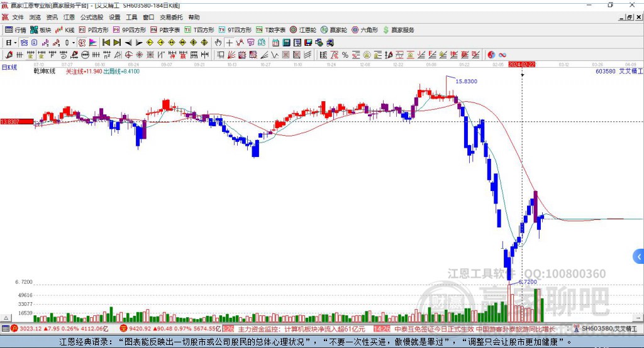Select the red pencil drawing tool

(x=9, y=55)
